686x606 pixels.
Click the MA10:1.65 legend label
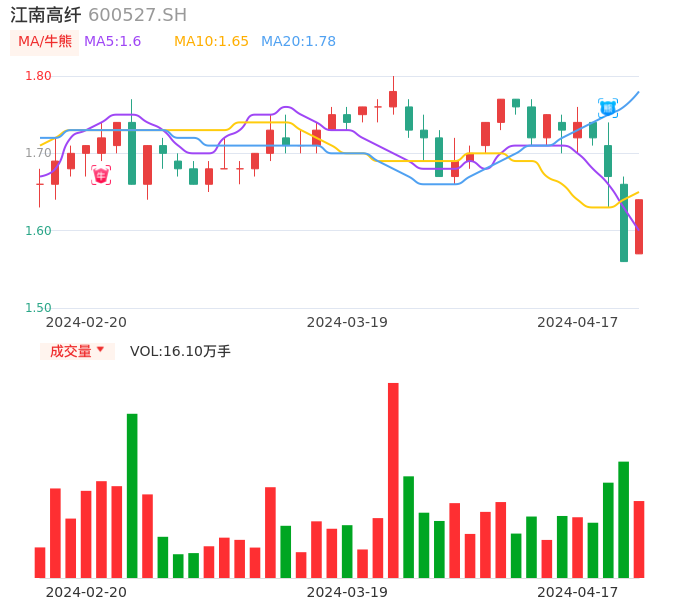tap(211, 42)
